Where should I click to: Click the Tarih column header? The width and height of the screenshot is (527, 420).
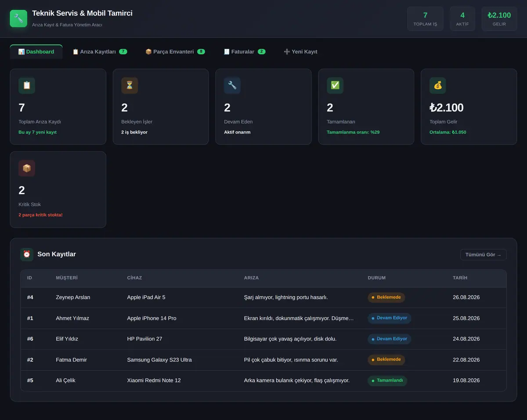(x=460, y=278)
